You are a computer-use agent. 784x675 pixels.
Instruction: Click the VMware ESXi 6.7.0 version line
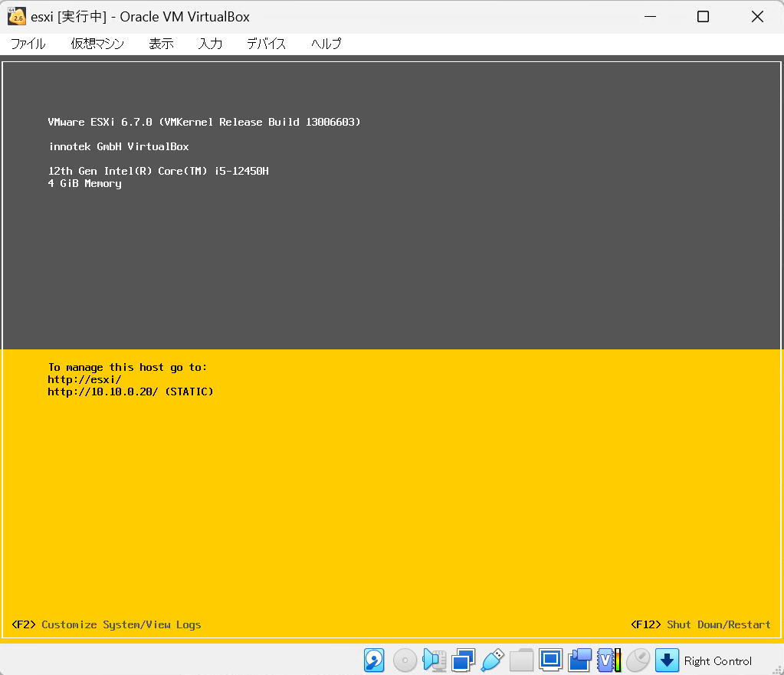click(x=204, y=122)
